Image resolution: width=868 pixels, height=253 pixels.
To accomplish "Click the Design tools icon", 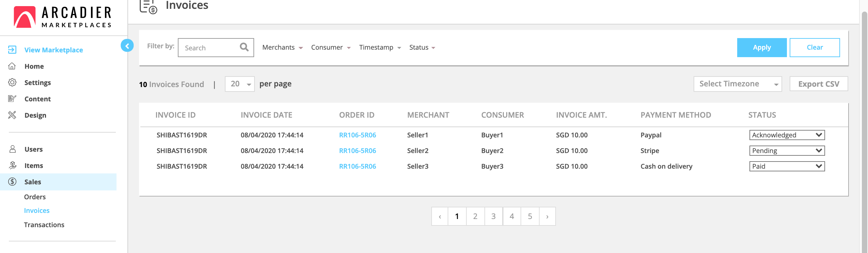I will click(x=12, y=115).
